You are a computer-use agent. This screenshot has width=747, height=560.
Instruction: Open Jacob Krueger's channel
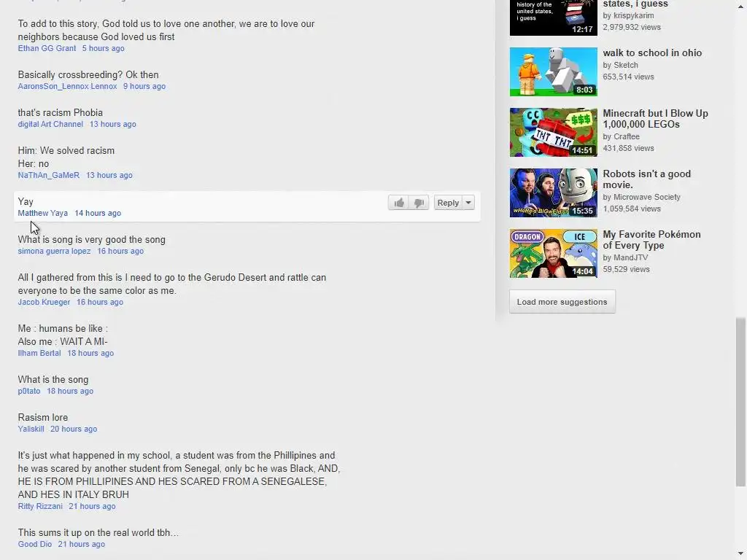point(44,302)
